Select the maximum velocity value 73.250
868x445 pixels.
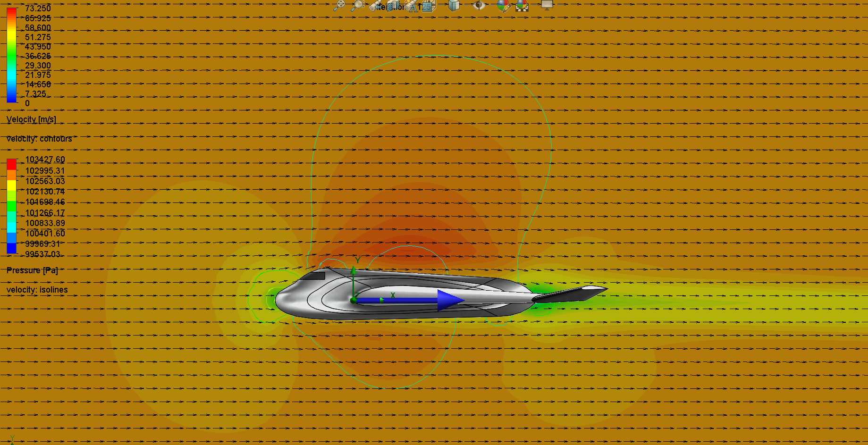[38, 8]
